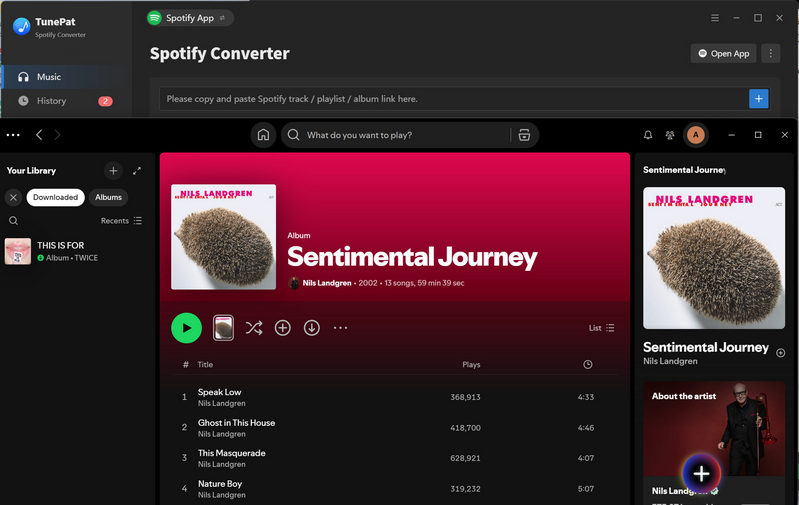Image resolution: width=799 pixels, height=505 pixels.
Task: Play the Sentimental Journey album
Action: (x=187, y=328)
